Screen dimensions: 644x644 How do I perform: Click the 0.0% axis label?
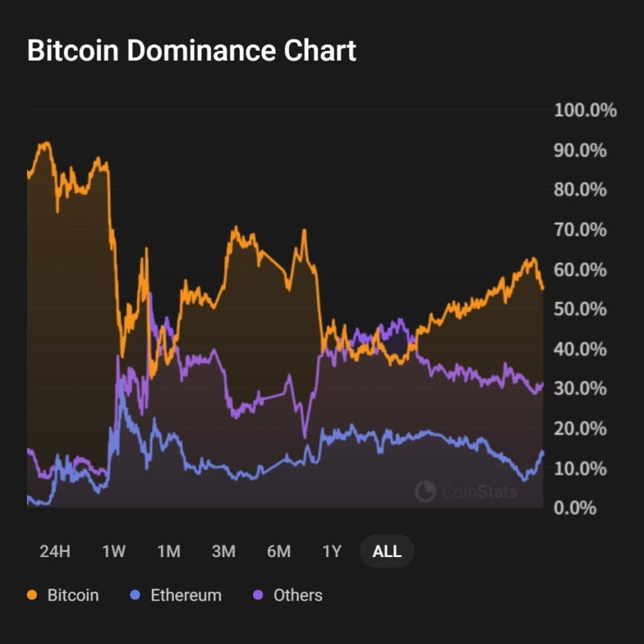pyautogui.click(x=574, y=508)
